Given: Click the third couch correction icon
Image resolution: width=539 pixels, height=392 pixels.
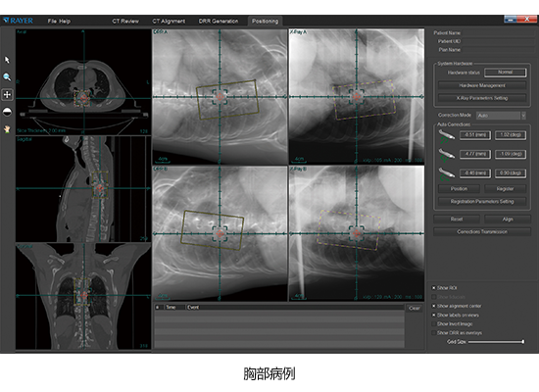Looking at the screenshot, I should pyautogui.click(x=446, y=173).
